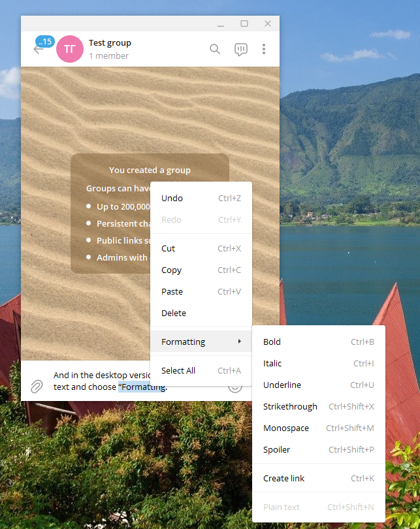Minimize the Telegram window
The height and width of the screenshot is (529, 420).
[x=221, y=24]
